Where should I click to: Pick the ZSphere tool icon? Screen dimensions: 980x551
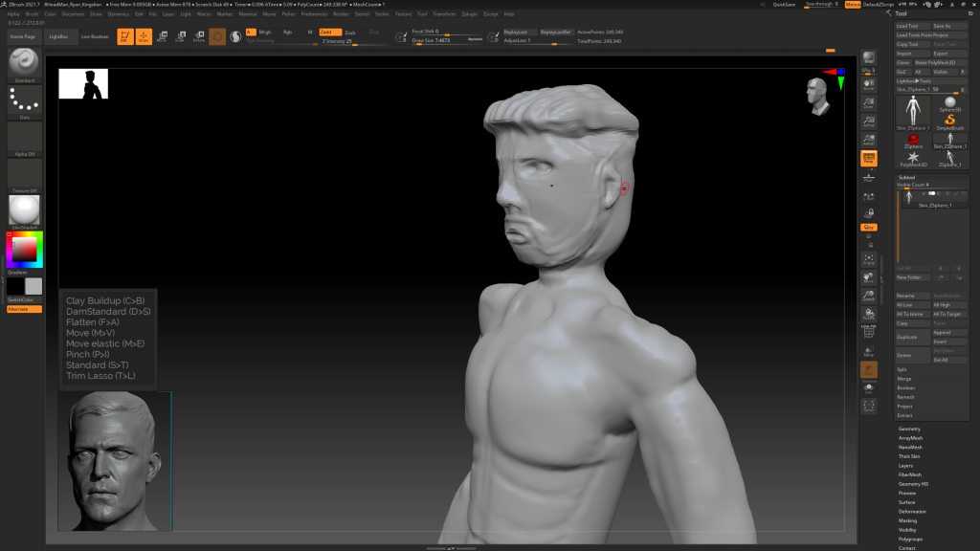(913, 138)
